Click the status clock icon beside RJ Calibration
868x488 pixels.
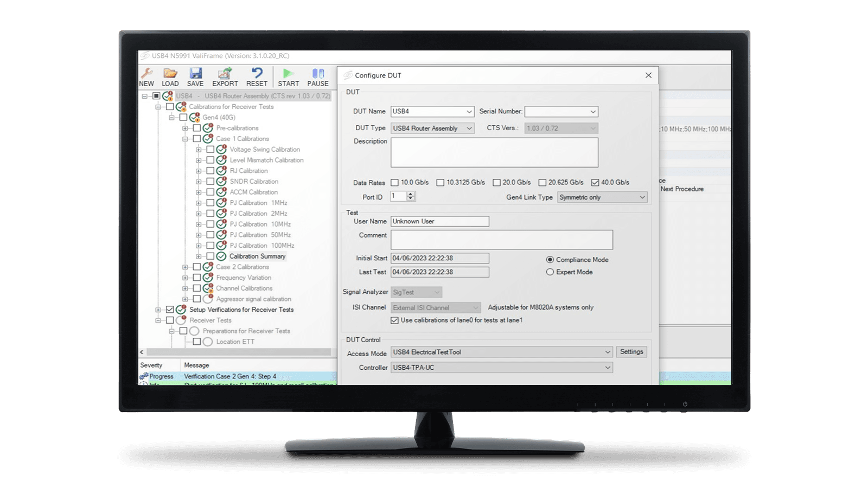(x=220, y=170)
